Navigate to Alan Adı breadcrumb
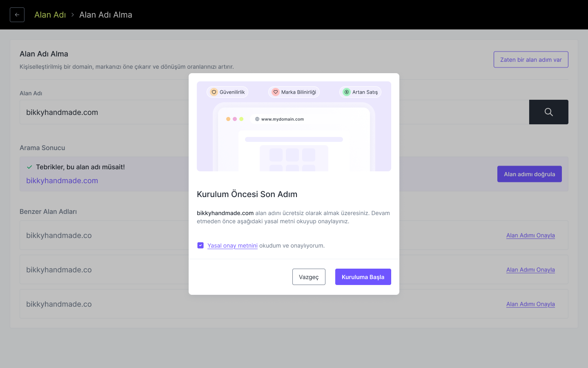 tap(50, 15)
